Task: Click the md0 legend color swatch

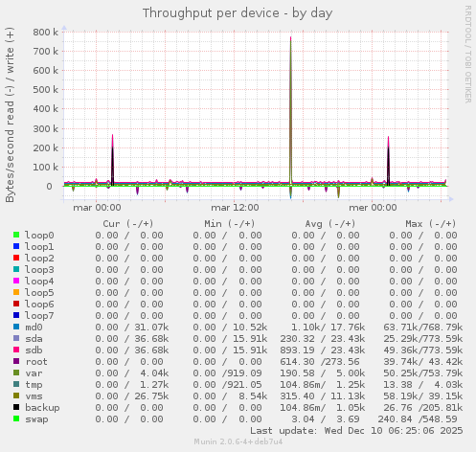Action: coord(16,327)
